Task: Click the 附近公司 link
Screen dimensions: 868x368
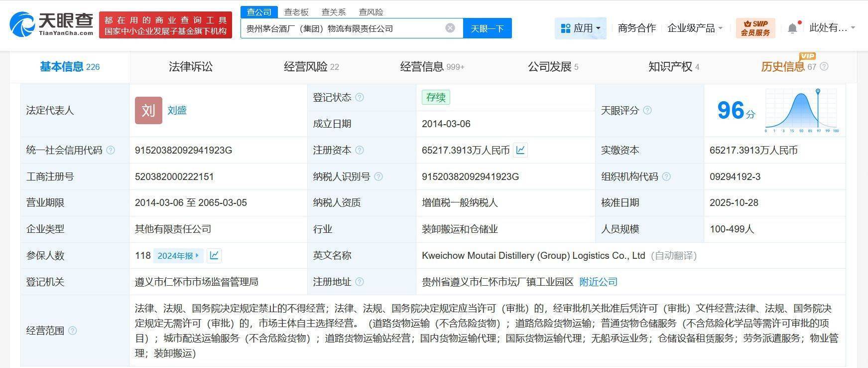Action: pyautogui.click(x=598, y=282)
